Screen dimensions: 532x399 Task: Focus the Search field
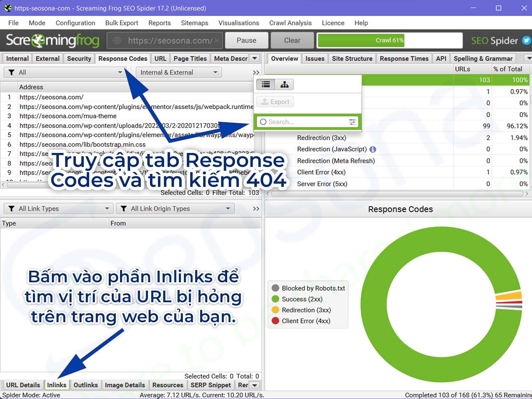coord(308,122)
